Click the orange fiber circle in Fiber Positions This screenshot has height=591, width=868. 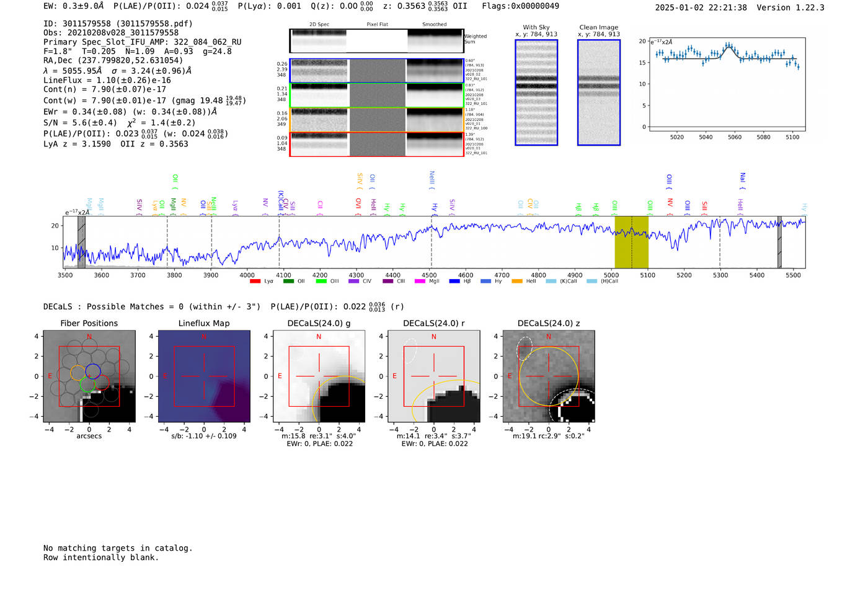click(x=77, y=373)
